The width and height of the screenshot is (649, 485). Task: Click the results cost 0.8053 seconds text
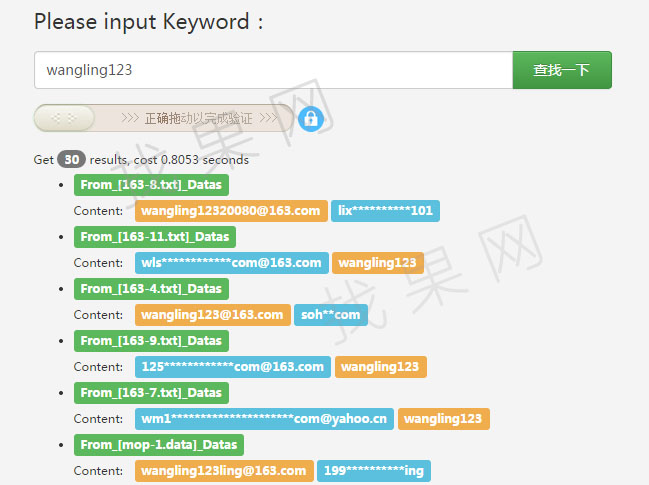pos(169,160)
